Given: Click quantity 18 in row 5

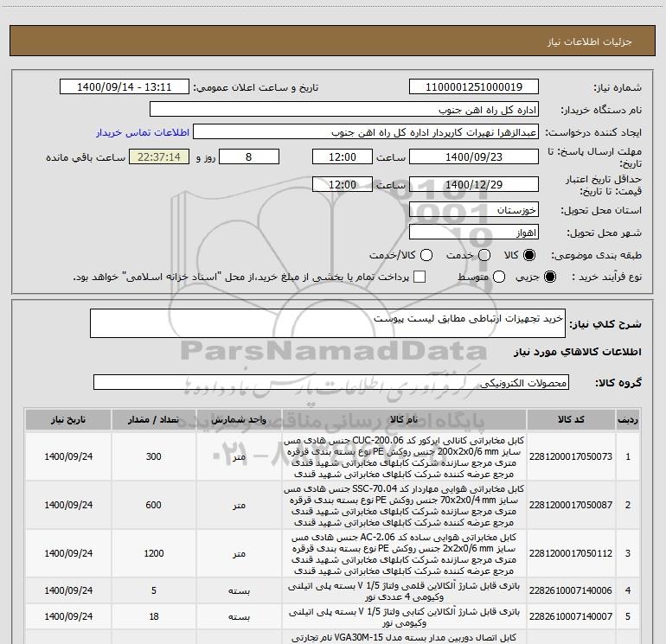Looking at the screenshot, I should click(154, 616).
